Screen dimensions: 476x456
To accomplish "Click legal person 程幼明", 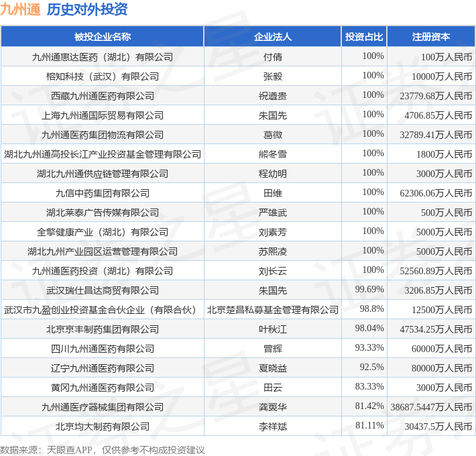I will pos(273,174).
